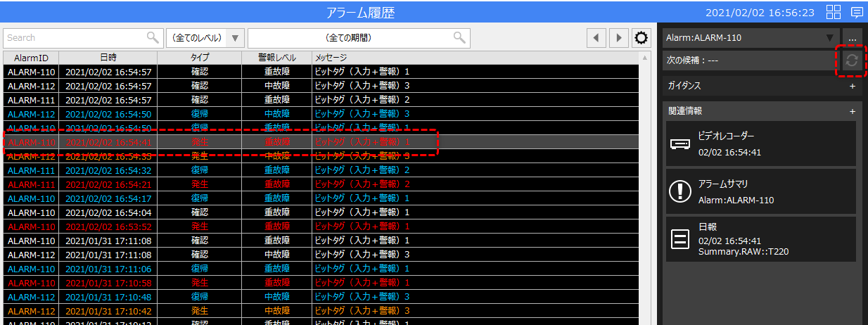Open the アラームサマリ related item
This screenshot has width=868, height=325.
(x=760, y=191)
